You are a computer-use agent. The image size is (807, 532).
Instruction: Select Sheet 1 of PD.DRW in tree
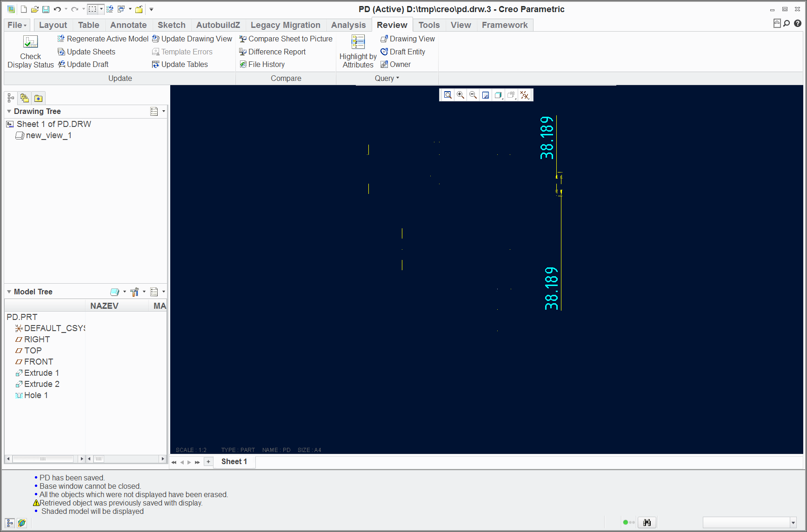coord(49,124)
